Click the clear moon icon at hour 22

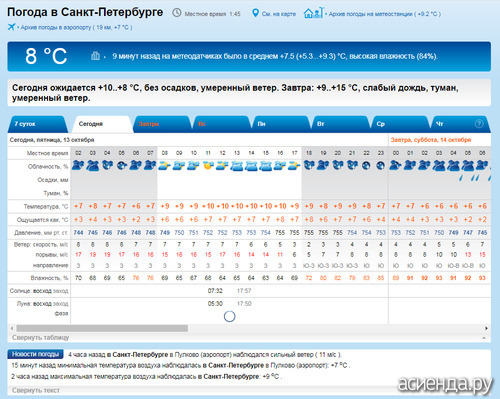click(x=366, y=165)
